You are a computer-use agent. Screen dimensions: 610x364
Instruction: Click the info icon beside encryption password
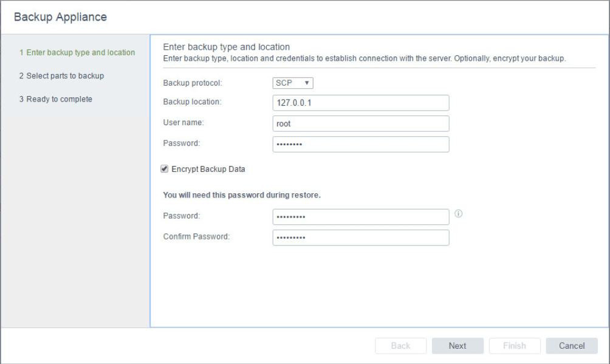[459, 214]
